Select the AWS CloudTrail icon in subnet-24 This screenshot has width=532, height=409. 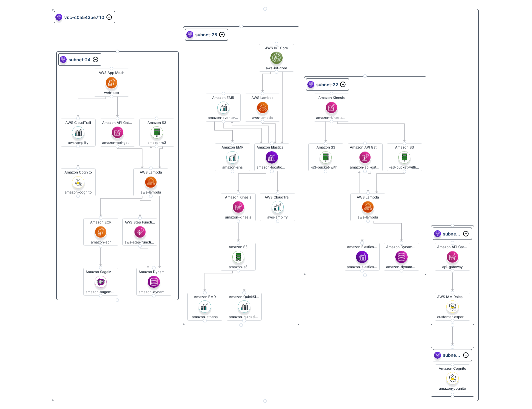[x=78, y=133]
